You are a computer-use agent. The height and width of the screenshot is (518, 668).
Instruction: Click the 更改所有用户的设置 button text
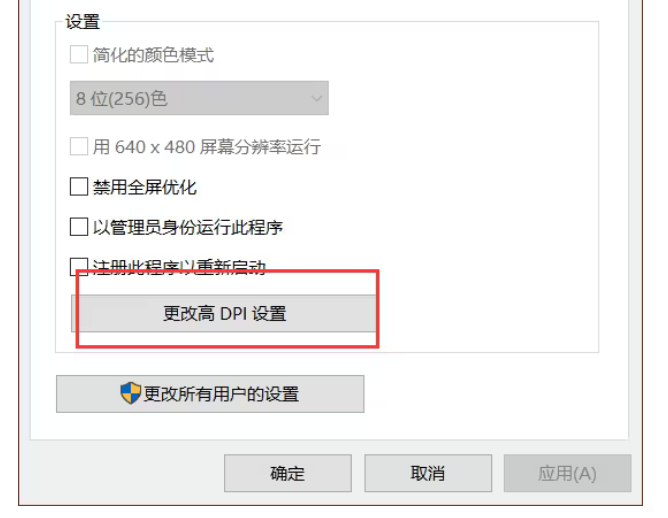coord(221,394)
